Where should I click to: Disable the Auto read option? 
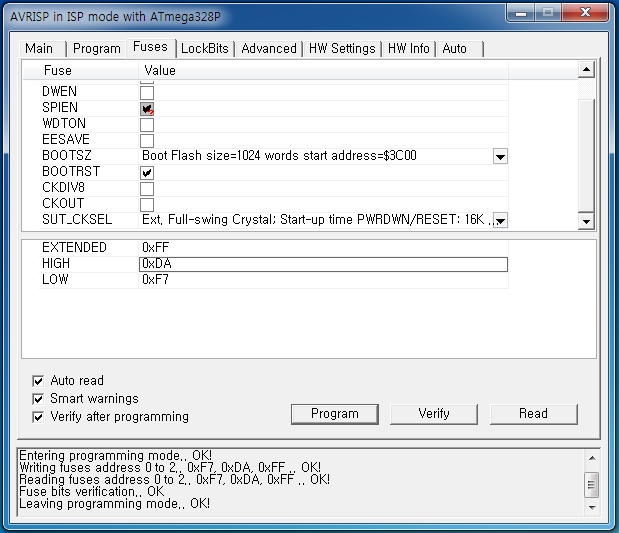(x=38, y=381)
